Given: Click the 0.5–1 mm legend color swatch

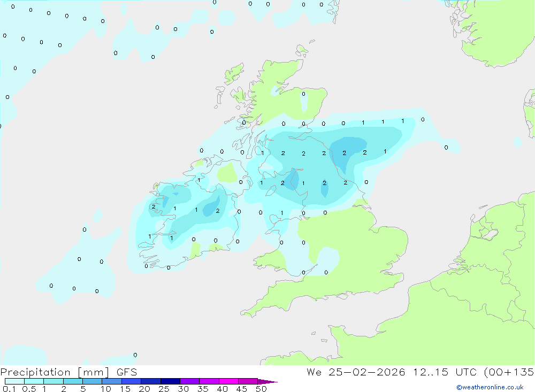Looking at the screenshot, I should tap(34, 381).
